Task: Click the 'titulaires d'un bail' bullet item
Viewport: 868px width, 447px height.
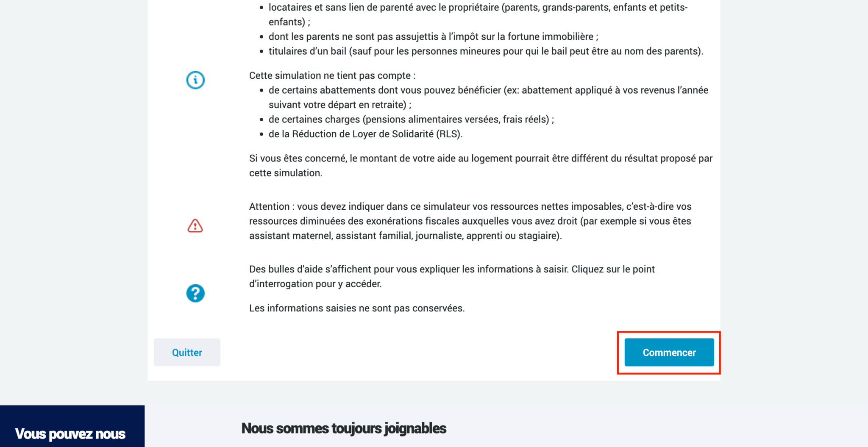Action: coord(486,51)
